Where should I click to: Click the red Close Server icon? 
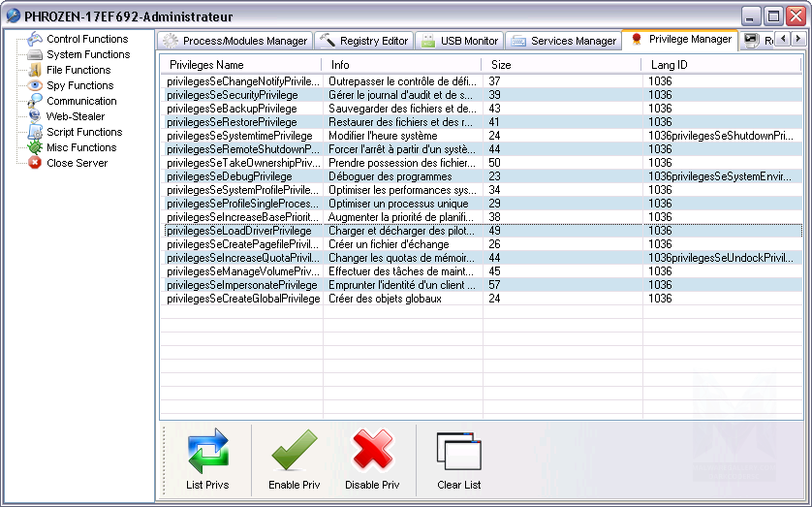click(x=35, y=163)
